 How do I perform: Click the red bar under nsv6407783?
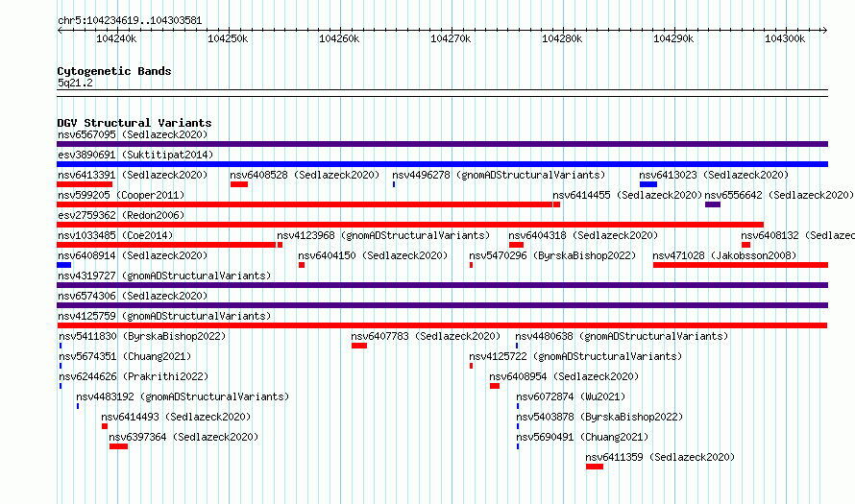pos(358,346)
